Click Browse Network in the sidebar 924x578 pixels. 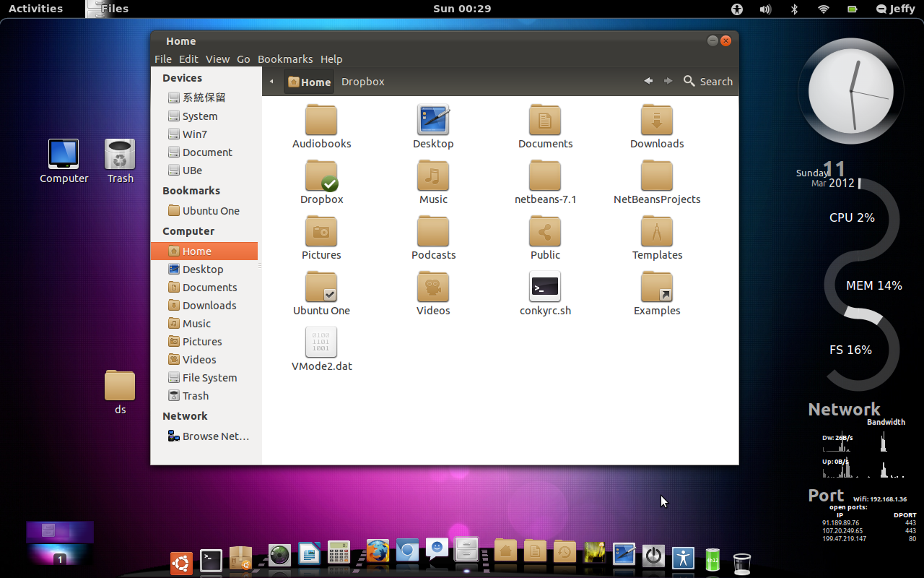[216, 436]
